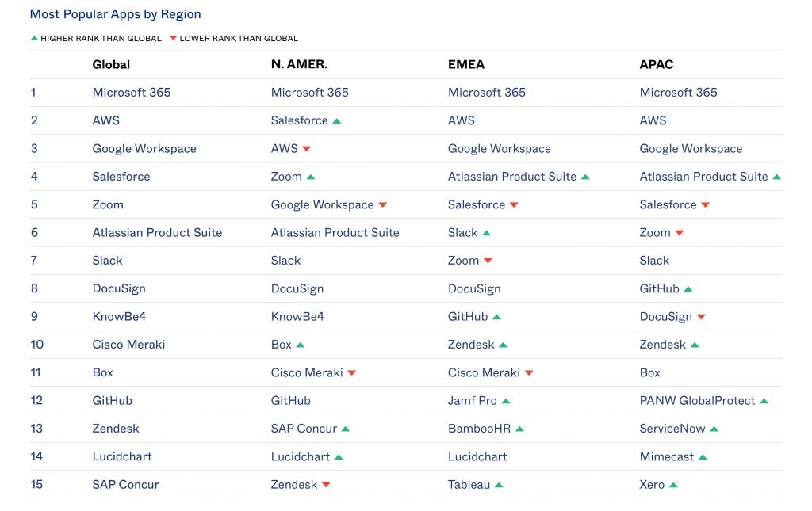The height and width of the screenshot is (511, 812).
Task: Click BambooHR in the EMEA column
Action: [x=478, y=429]
